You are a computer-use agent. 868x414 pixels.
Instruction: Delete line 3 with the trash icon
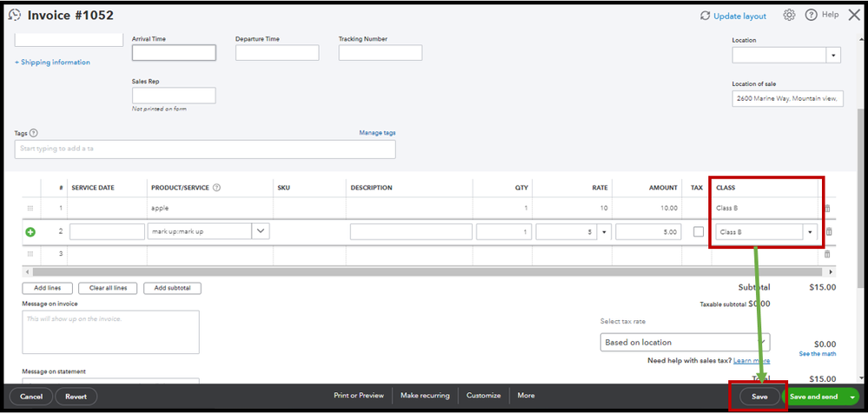(827, 254)
